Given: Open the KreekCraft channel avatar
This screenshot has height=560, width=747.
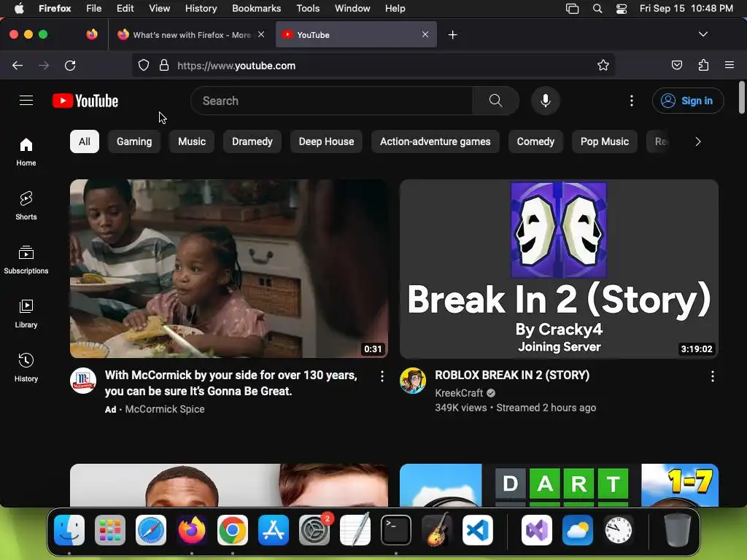Looking at the screenshot, I should (x=413, y=381).
